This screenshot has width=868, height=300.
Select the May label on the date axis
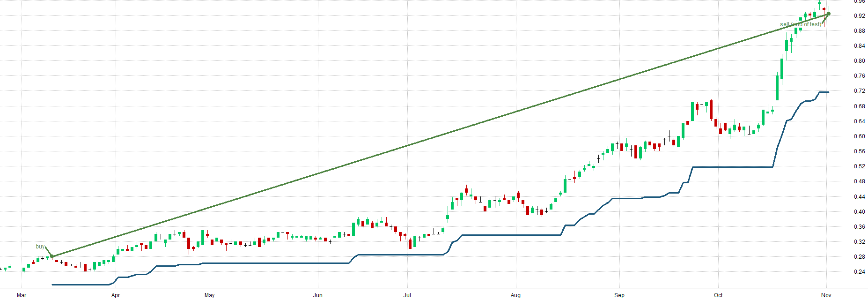210,295
